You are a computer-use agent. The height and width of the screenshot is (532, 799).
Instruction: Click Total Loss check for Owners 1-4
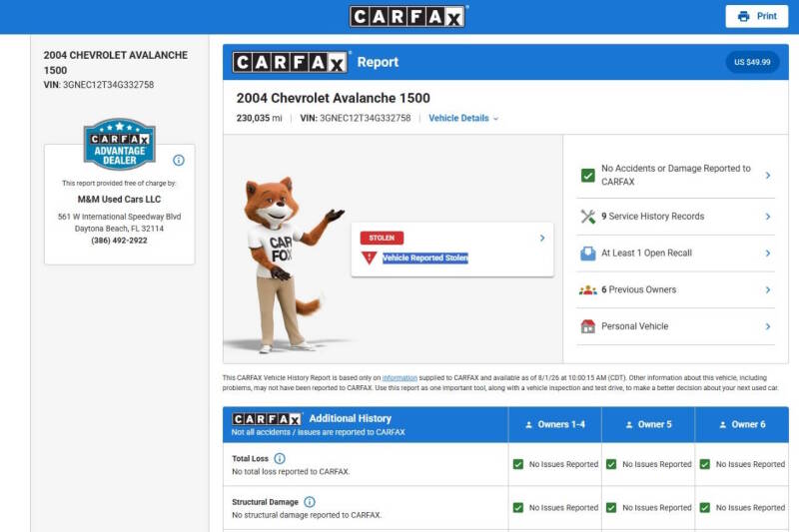[518, 464]
